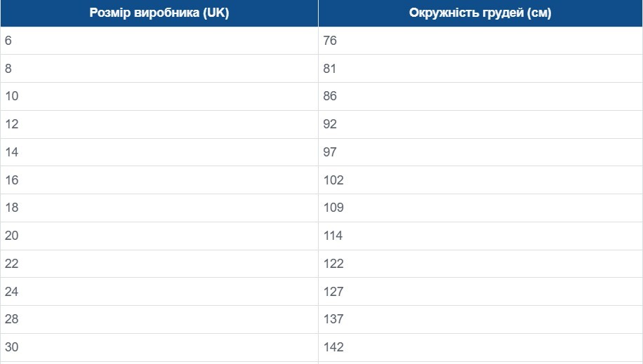Click the chest value 142 cell
Screen dimensions: 643x364
coord(333,347)
